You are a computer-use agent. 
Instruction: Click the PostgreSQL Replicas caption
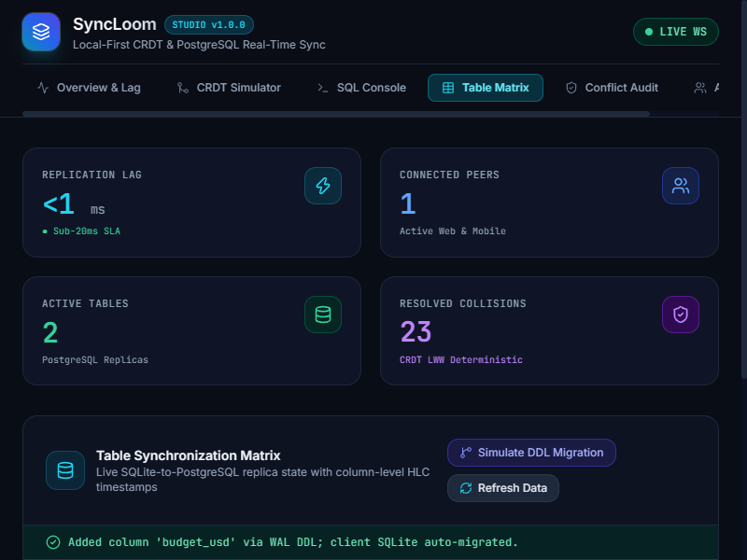(95, 360)
